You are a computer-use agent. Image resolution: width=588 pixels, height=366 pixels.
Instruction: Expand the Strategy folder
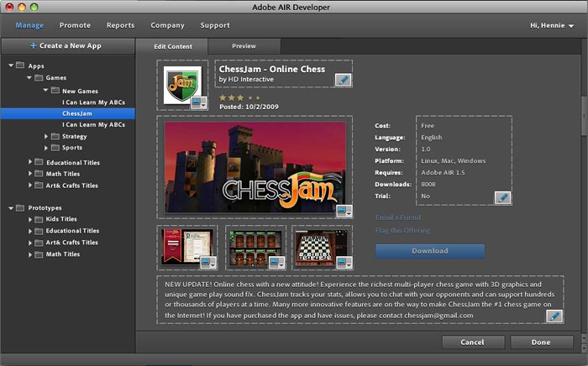(45, 136)
